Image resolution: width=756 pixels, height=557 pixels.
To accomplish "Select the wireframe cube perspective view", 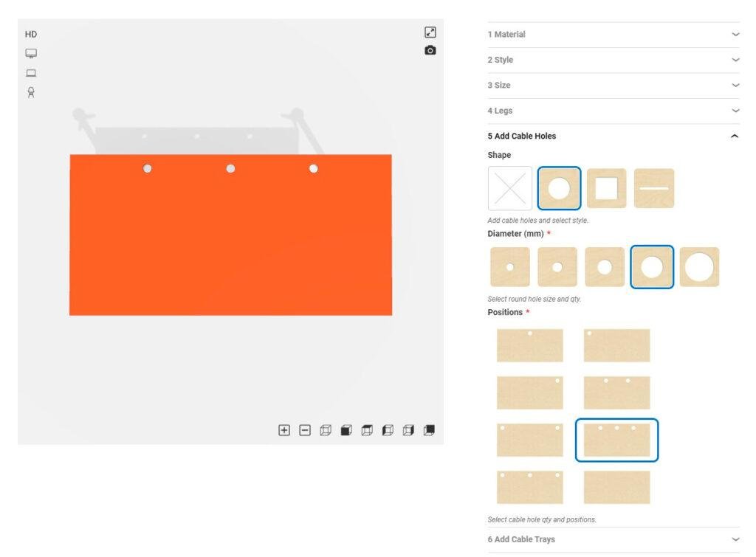I will [326, 430].
